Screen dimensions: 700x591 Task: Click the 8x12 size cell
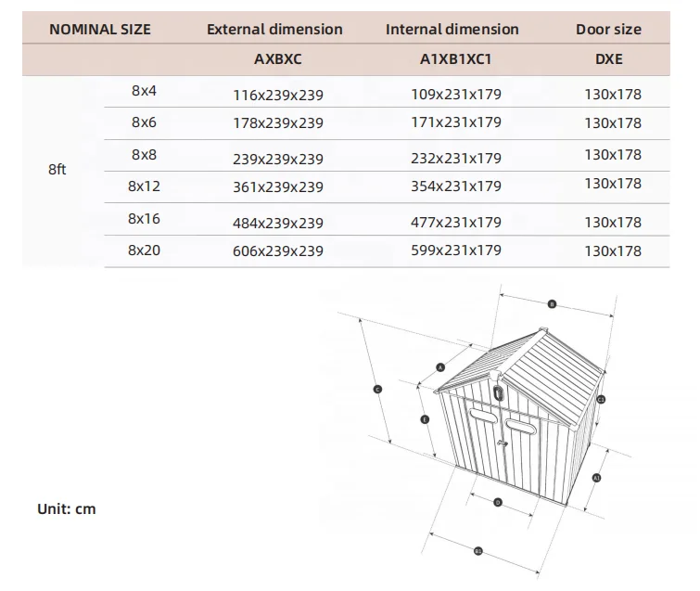(x=144, y=186)
